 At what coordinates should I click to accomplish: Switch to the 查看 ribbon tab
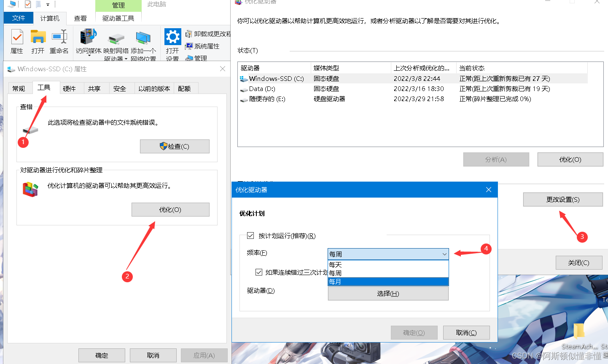81,18
